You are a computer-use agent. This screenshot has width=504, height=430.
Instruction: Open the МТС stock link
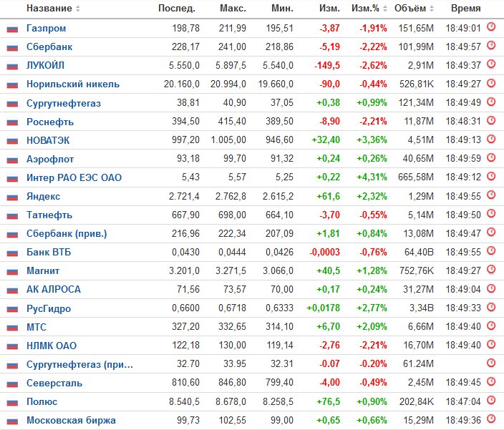37,327
